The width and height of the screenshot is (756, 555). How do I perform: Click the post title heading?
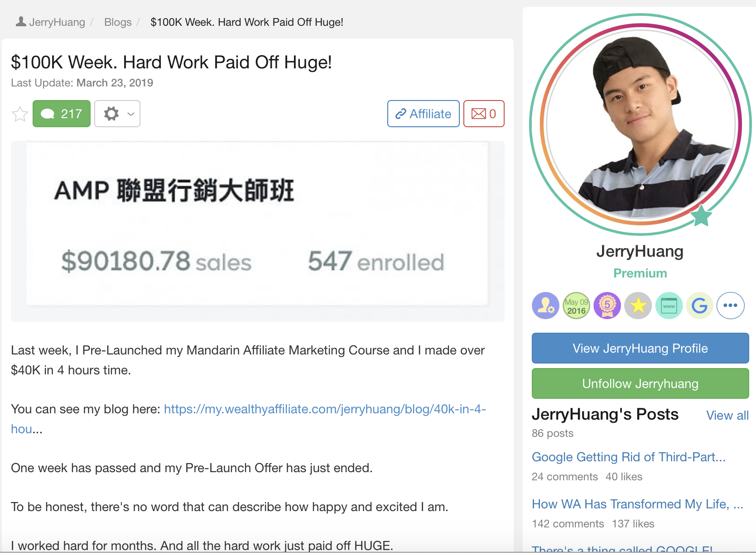pos(171,62)
